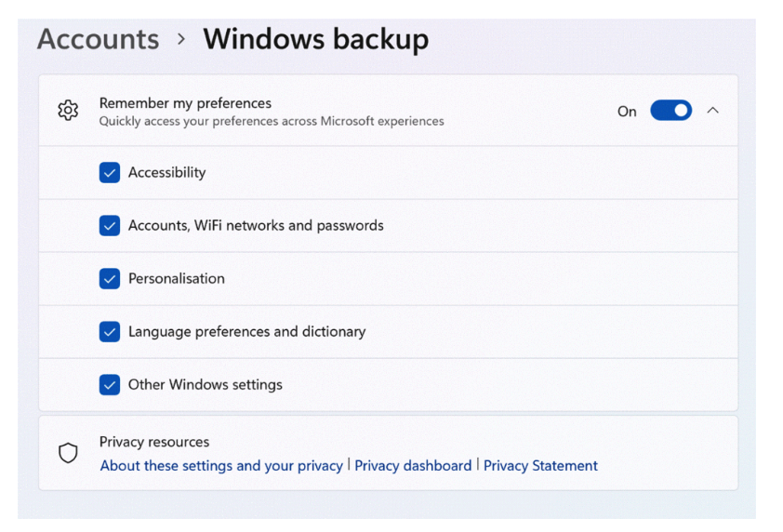The width and height of the screenshot is (783, 532).
Task: Click the Remember my preferences title text
Action: coord(185,102)
